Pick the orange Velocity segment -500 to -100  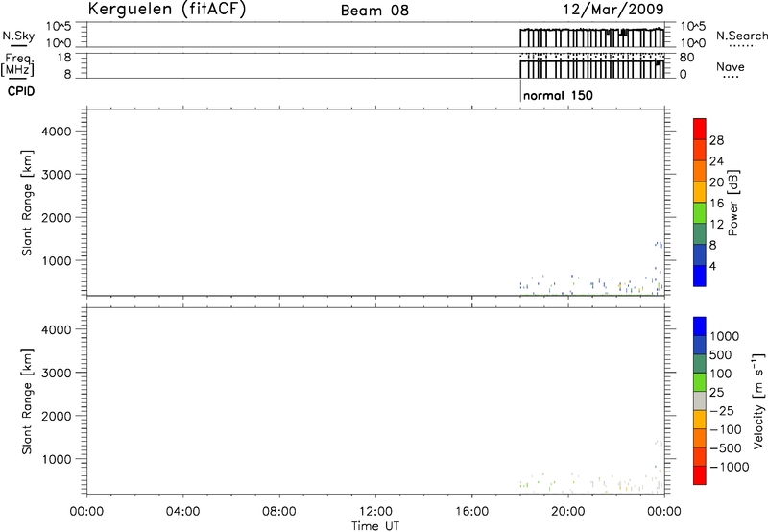(x=700, y=438)
